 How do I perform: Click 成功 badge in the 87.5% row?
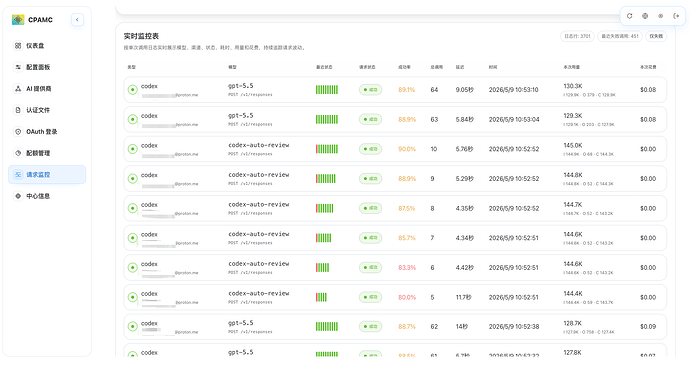[371, 208]
